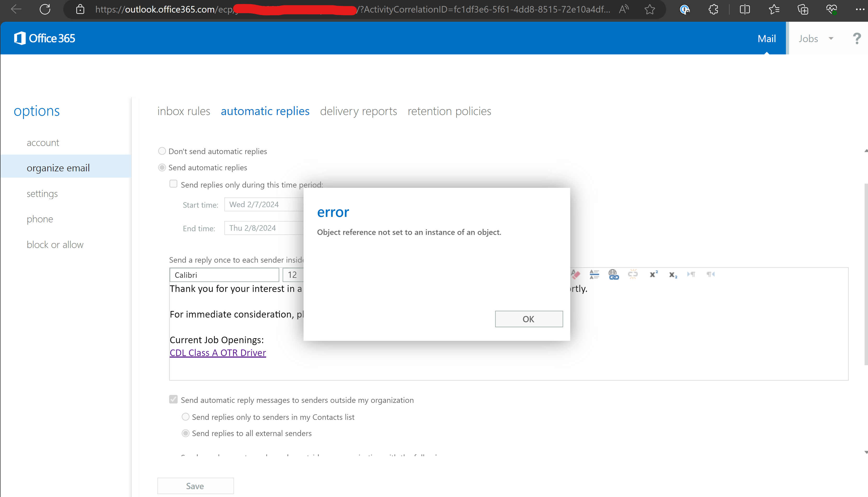Click the horizontal rule insert icon
The image size is (868, 497).
[x=594, y=274]
